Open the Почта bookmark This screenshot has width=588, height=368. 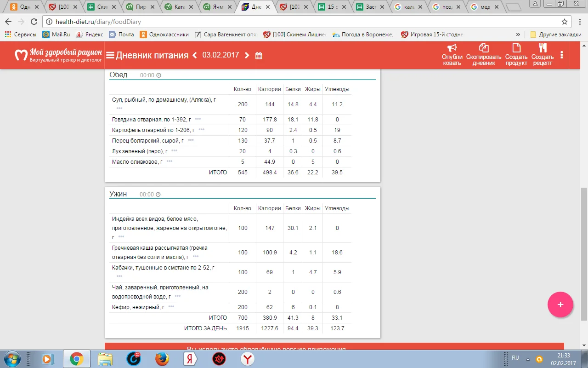click(x=121, y=34)
